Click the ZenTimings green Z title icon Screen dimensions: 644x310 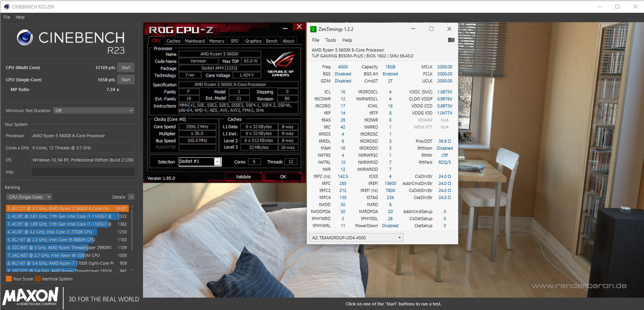[x=313, y=29]
